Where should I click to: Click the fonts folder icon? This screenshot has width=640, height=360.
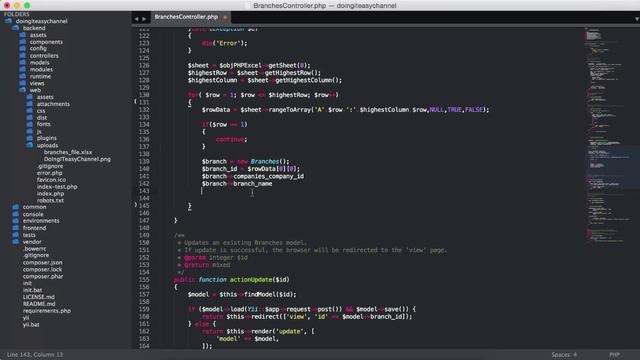tap(30, 124)
